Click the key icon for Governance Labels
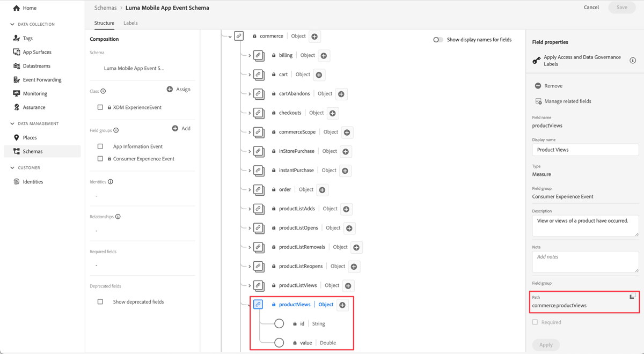 536,60
